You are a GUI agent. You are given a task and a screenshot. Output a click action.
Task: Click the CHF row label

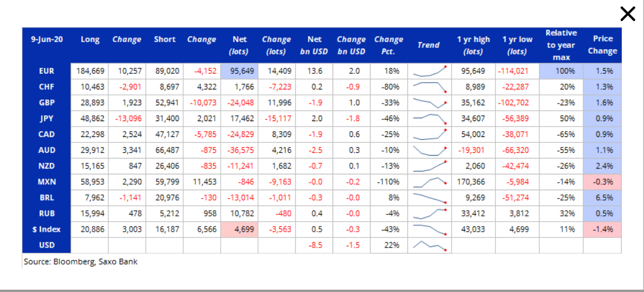(47, 87)
